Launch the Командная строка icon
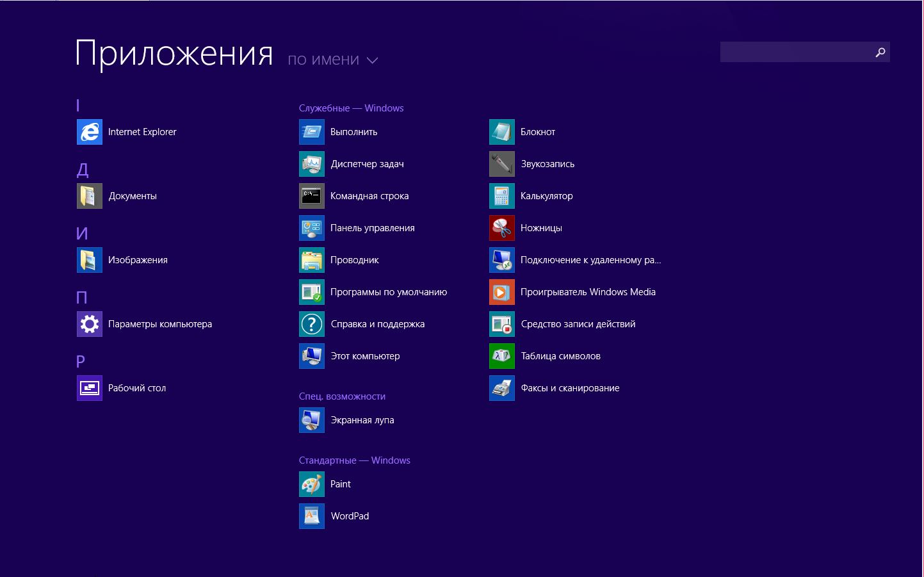Screen dimensions: 924x577 click(x=312, y=196)
